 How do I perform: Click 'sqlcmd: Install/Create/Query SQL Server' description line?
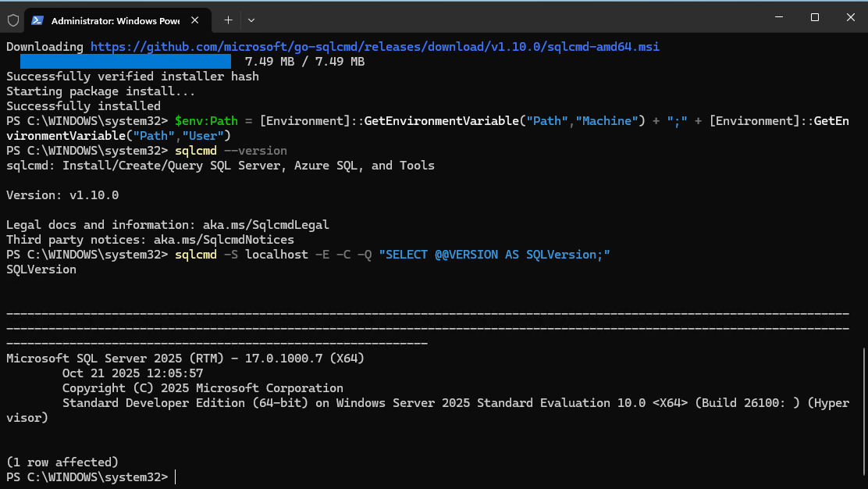point(220,166)
